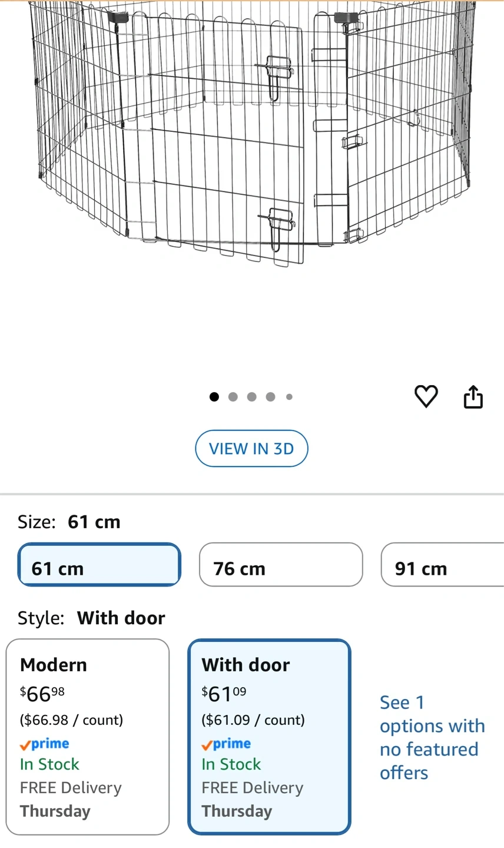Tap the prime badge on With door card
The height and width of the screenshot is (848, 504).
tap(226, 744)
